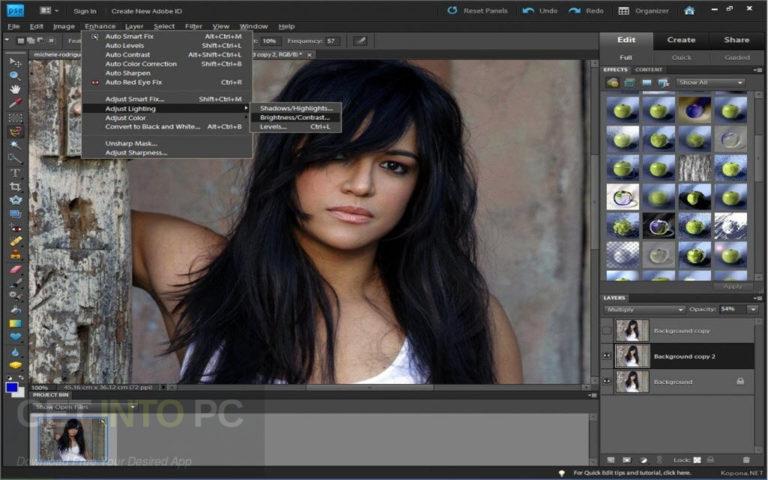Select the Smart Brush tool
Screen dimensions: 768x480
pos(16,295)
